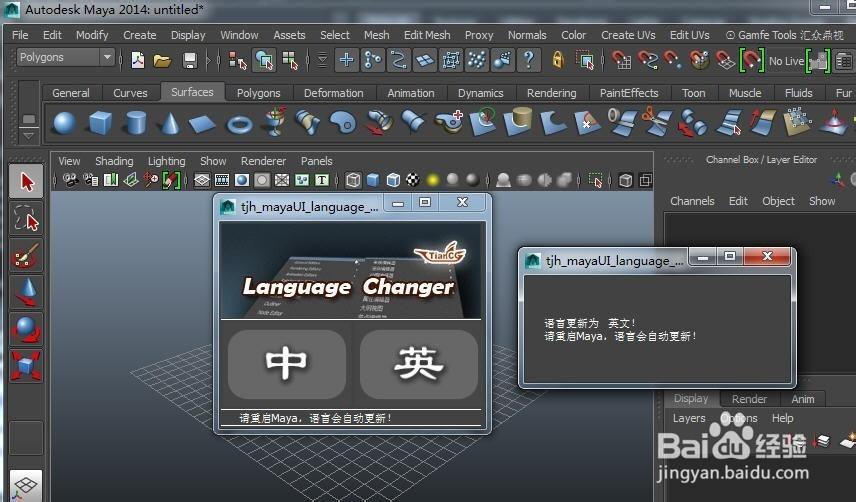Open the File menu
The height and width of the screenshot is (502, 856).
(x=20, y=35)
